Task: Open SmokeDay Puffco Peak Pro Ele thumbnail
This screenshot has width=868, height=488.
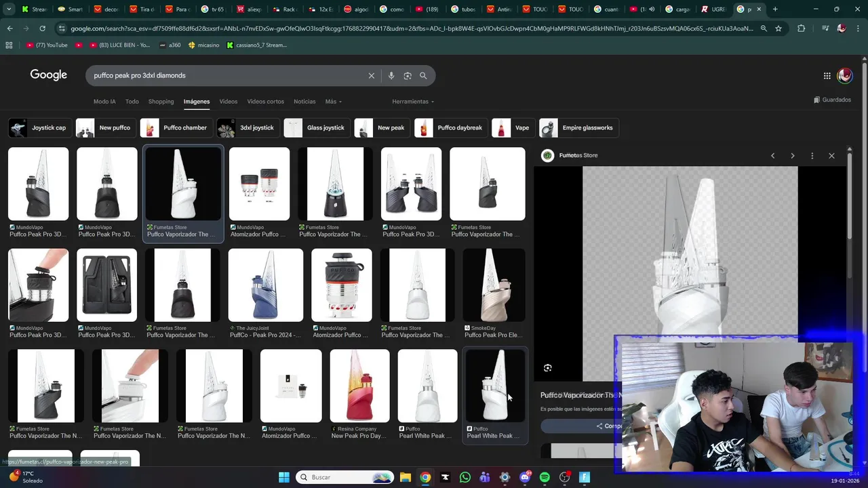Action: click(494, 285)
